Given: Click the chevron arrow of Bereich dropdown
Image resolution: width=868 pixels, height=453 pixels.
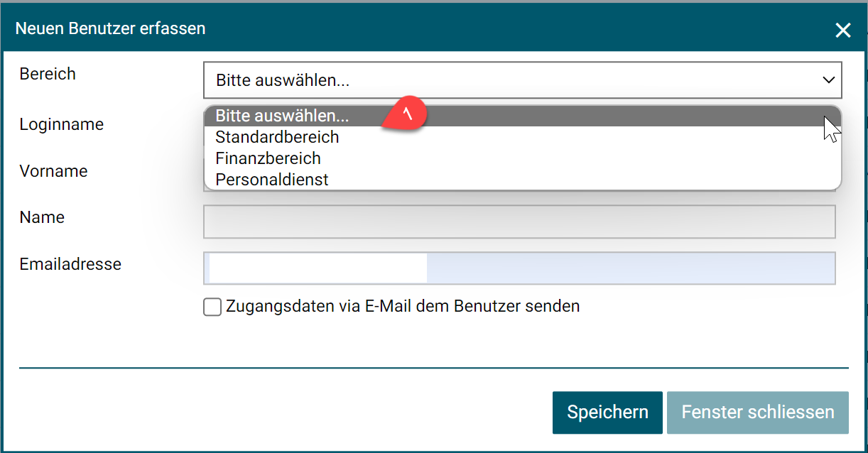Looking at the screenshot, I should [x=828, y=80].
